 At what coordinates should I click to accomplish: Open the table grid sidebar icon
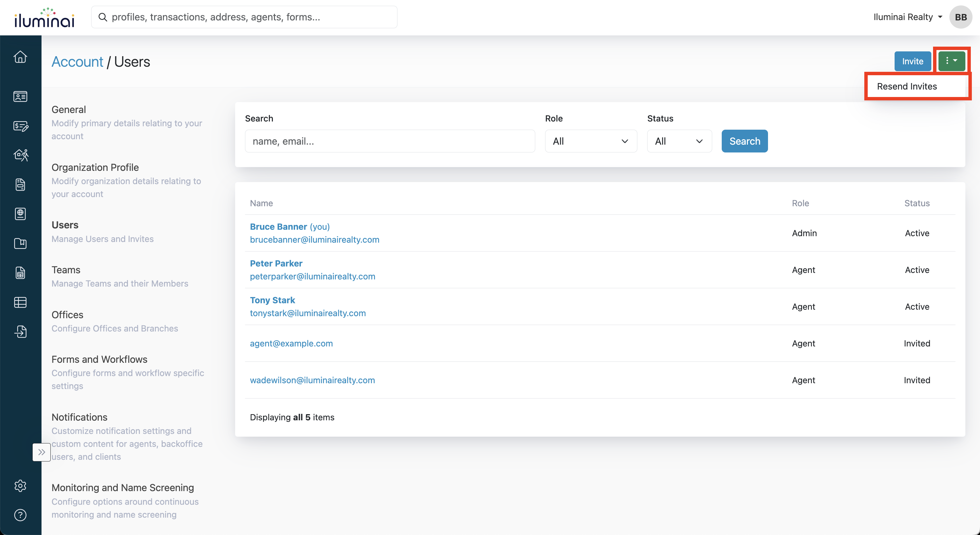20,302
